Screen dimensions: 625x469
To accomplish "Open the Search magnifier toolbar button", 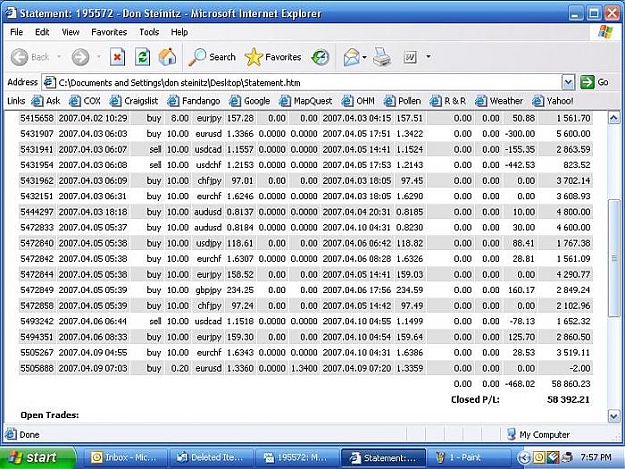I will [212, 57].
